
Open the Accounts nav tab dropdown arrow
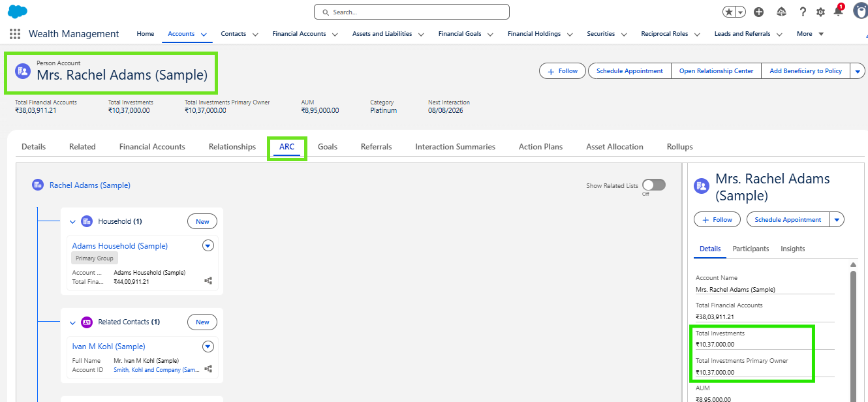(x=204, y=35)
